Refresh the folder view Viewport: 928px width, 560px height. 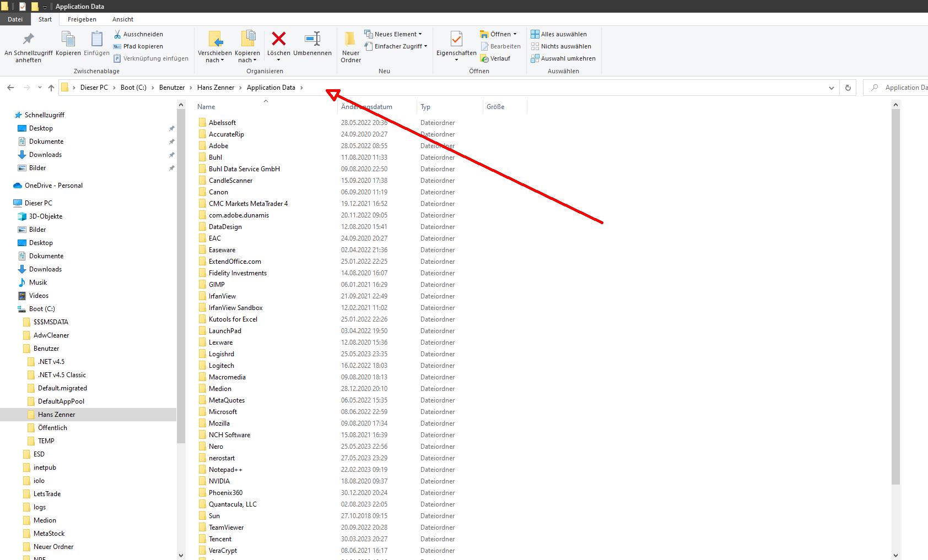click(848, 88)
